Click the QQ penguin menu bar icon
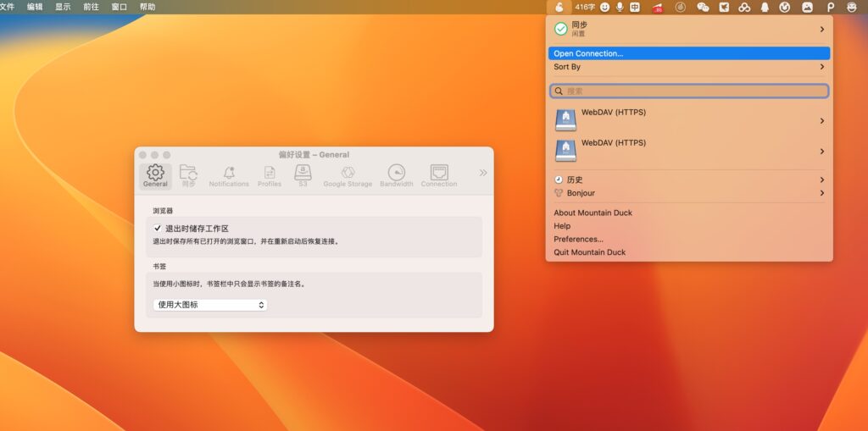Viewport: 868px width, 431px height. pos(765,7)
